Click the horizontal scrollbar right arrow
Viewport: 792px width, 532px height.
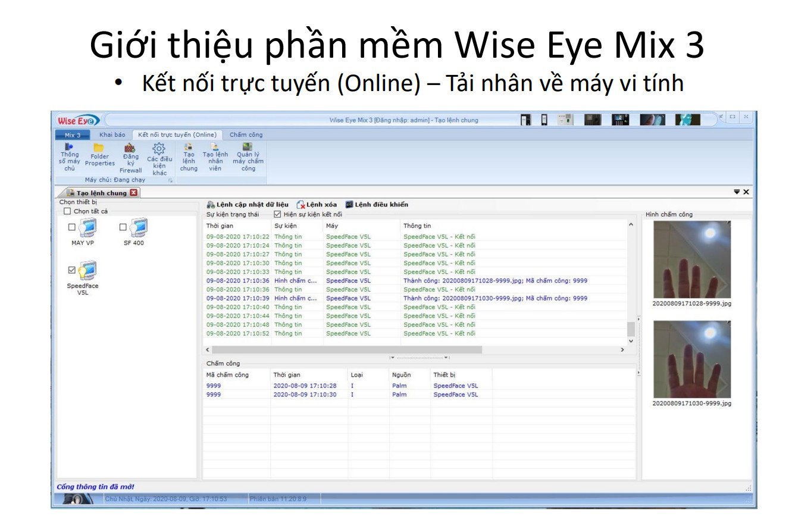622,350
